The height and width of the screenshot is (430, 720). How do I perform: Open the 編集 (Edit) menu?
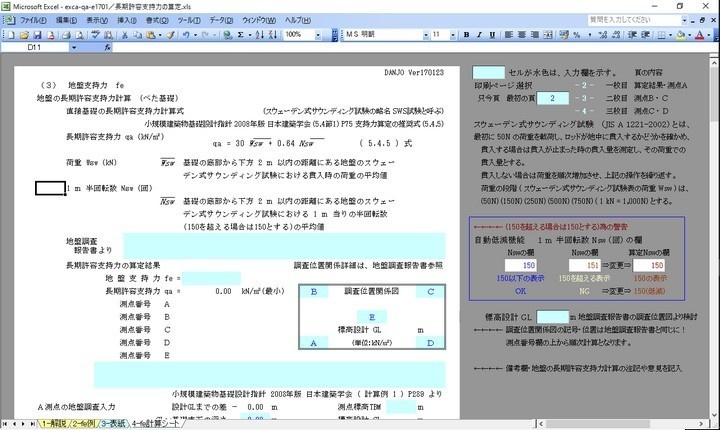tap(67, 20)
